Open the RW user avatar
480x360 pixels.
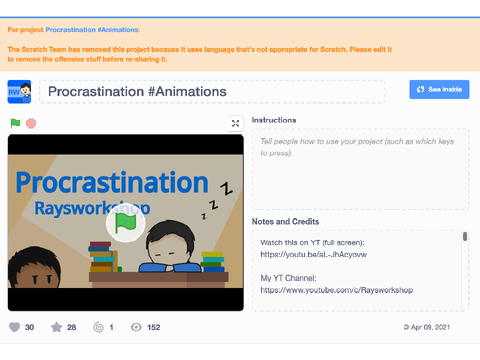pyautogui.click(x=19, y=92)
